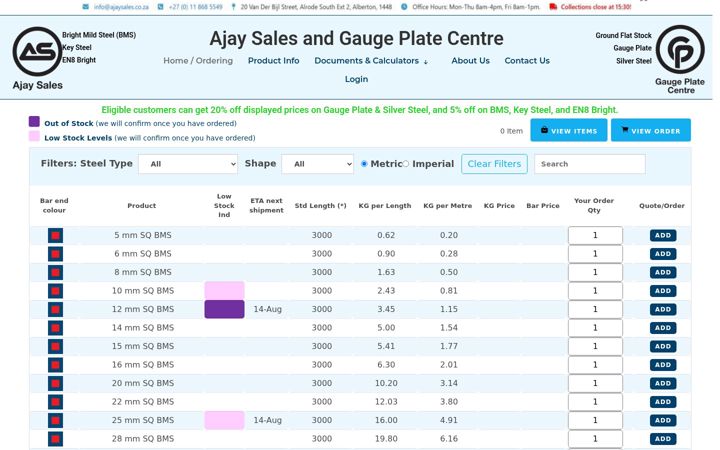Add 20 mm SQ BMS to order
The height and width of the screenshot is (450, 720).
point(663,383)
